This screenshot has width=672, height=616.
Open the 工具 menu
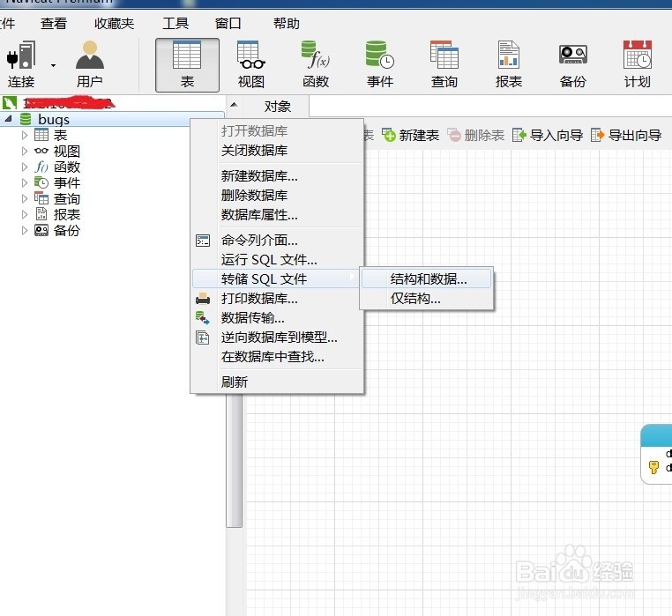pos(175,23)
